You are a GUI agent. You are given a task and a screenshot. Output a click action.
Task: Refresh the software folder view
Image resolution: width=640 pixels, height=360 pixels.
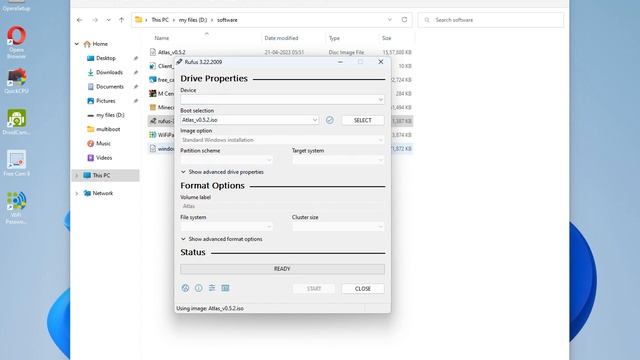coord(404,20)
